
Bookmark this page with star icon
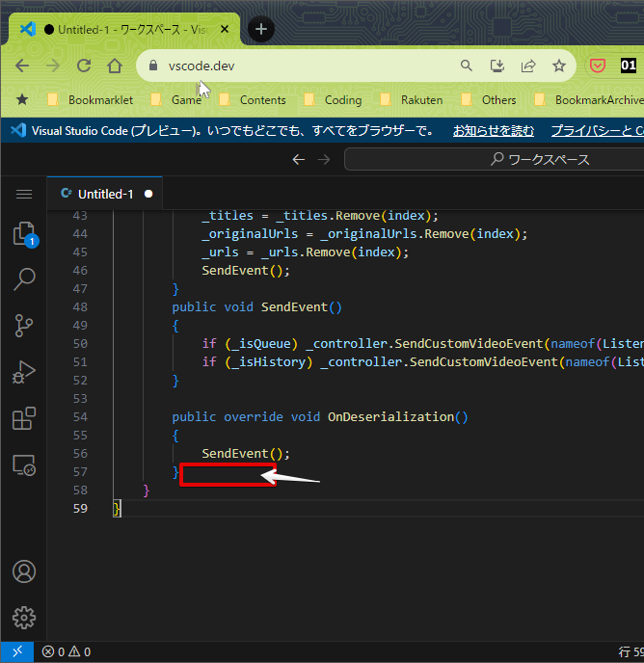pos(559,66)
